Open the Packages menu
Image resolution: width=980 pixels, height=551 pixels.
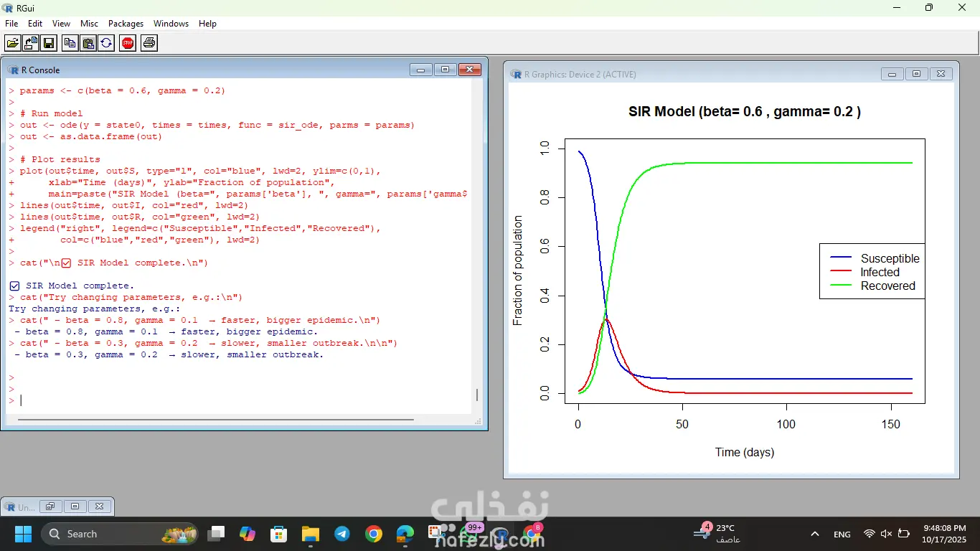(126, 24)
